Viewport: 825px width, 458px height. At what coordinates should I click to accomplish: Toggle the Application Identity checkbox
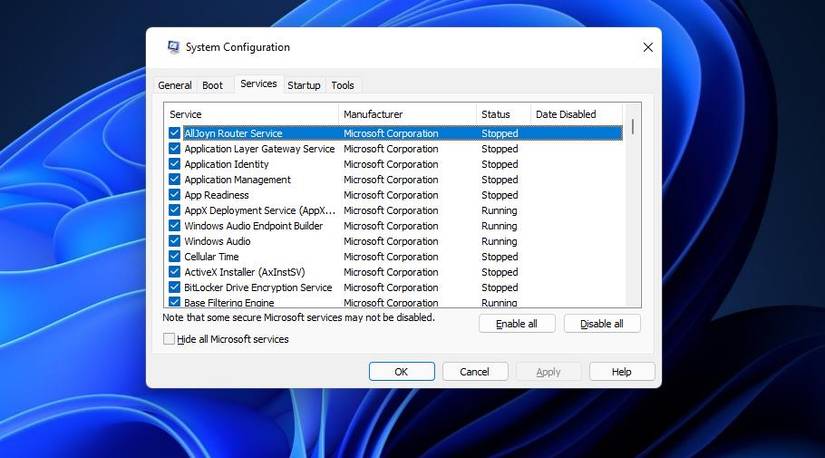[x=174, y=164]
